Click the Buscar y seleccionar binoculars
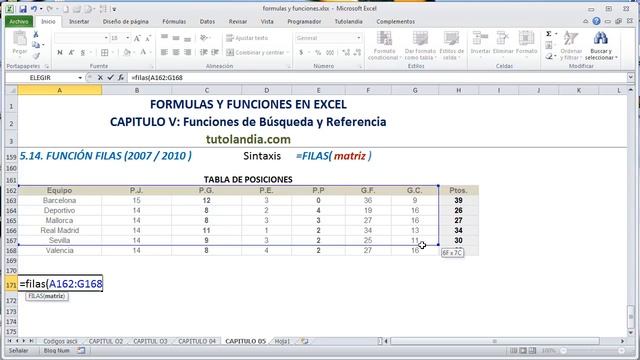This screenshot has height=360, width=640. click(x=600, y=39)
